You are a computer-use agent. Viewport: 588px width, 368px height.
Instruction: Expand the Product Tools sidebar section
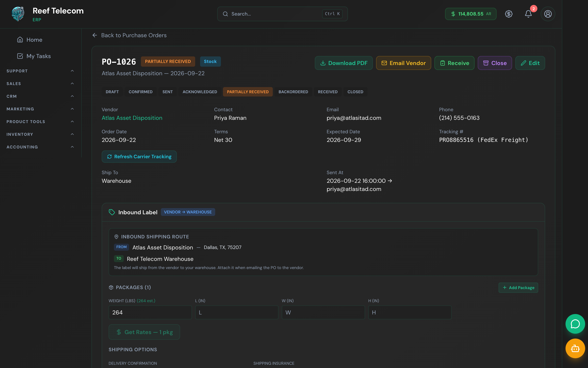click(x=41, y=121)
